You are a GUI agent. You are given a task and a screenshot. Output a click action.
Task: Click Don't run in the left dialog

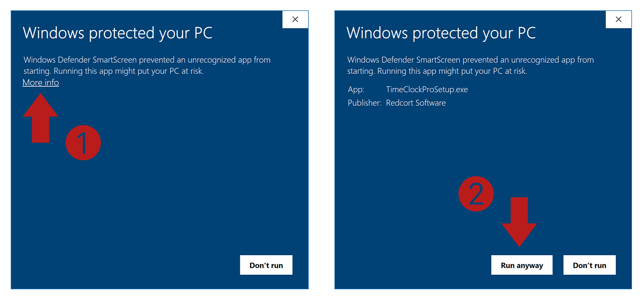[x=266, y=265]
